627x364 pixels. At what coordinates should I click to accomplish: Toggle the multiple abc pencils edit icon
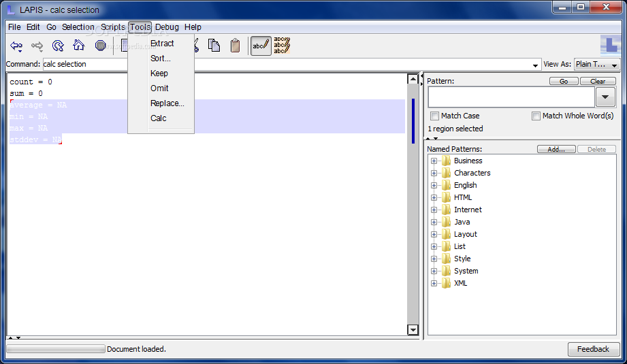tap(282, 46)
